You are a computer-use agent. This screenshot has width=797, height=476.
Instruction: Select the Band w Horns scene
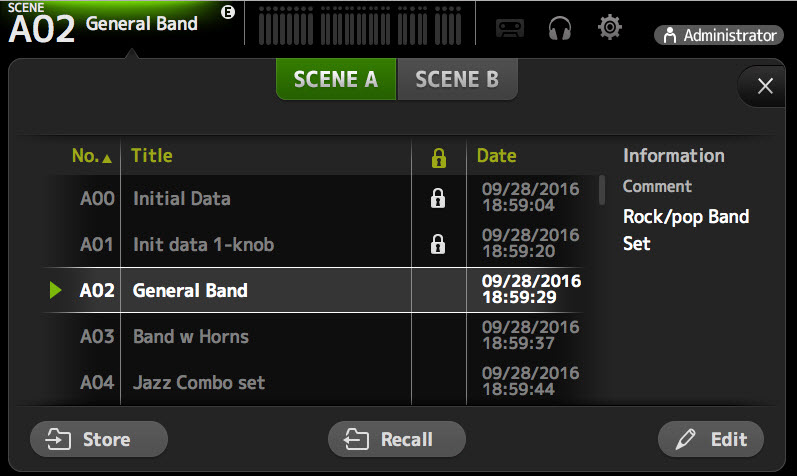pos(191,337)
